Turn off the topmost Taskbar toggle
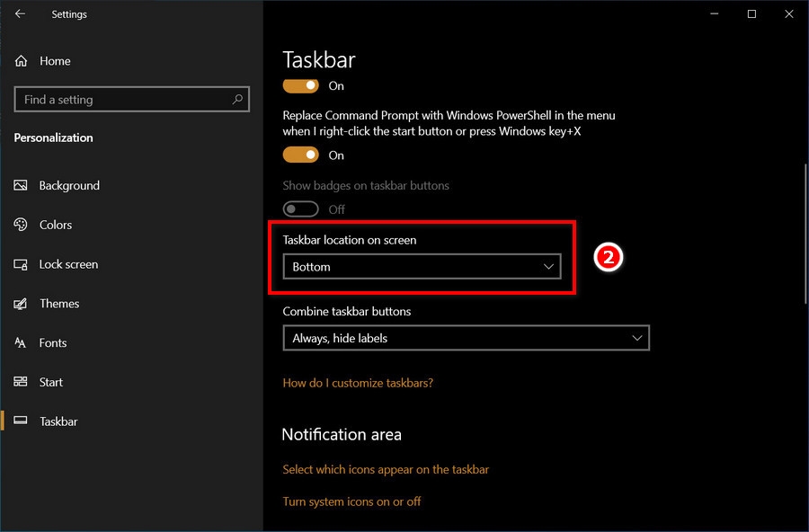The image size is (809, 532). coord(300,85)
